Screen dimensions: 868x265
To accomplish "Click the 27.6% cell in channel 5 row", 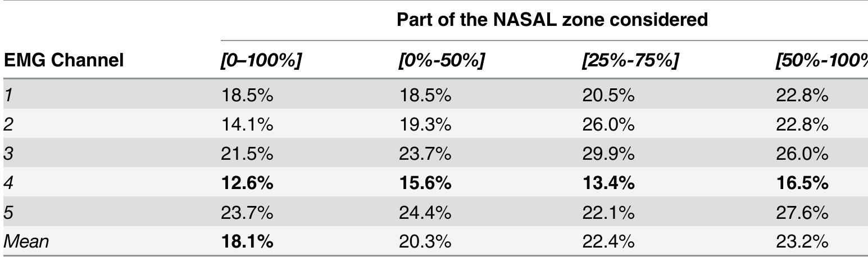I will point(802,212).
